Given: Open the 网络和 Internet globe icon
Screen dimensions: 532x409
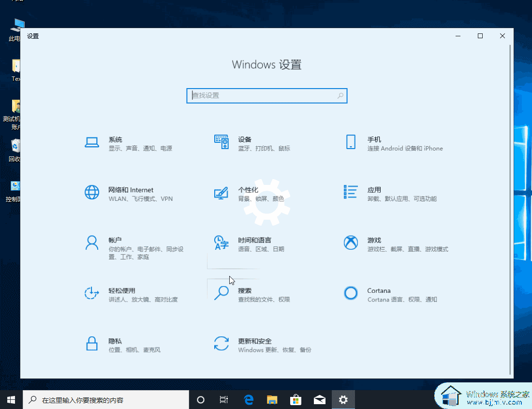Looking at the screenshot, I should 91,192.
